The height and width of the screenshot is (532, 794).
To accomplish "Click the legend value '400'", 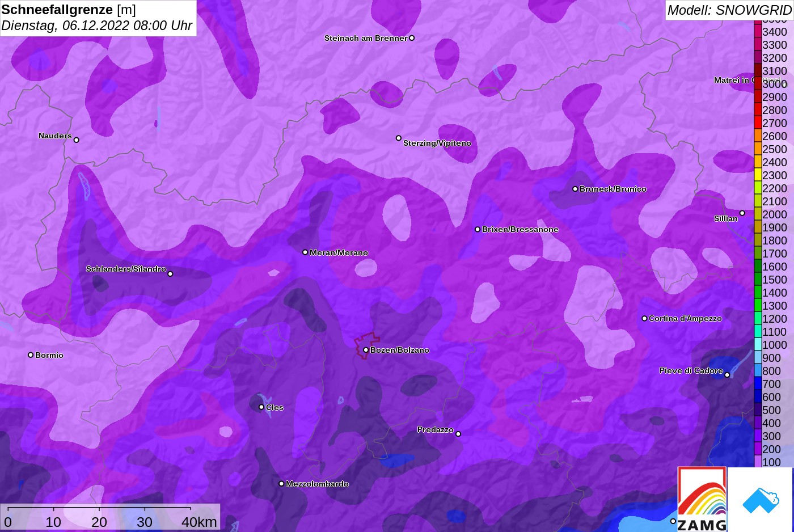I will coord(771,423).
